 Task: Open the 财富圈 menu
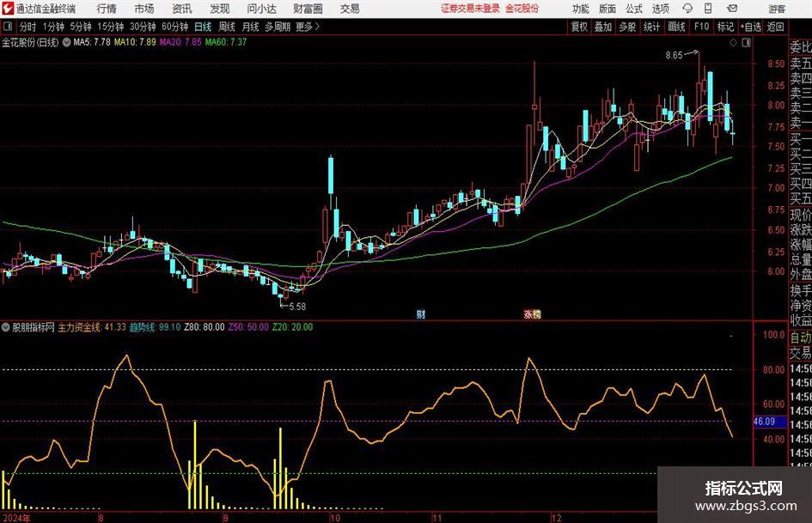(x=308, y=9)
